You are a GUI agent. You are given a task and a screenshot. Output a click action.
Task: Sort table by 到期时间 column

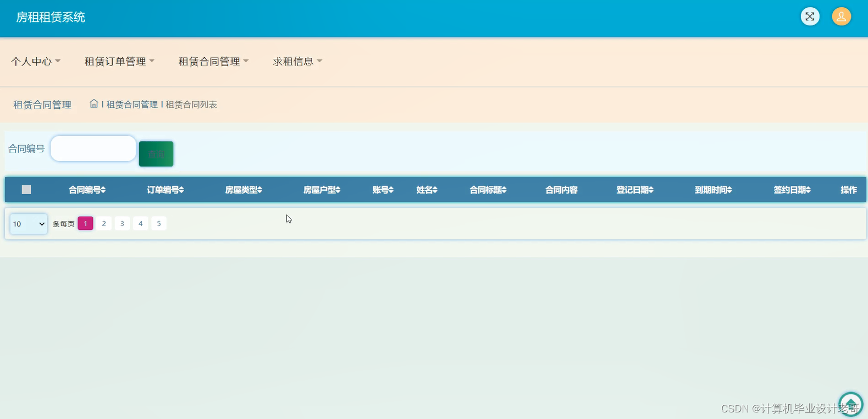(x=713, y=190)
